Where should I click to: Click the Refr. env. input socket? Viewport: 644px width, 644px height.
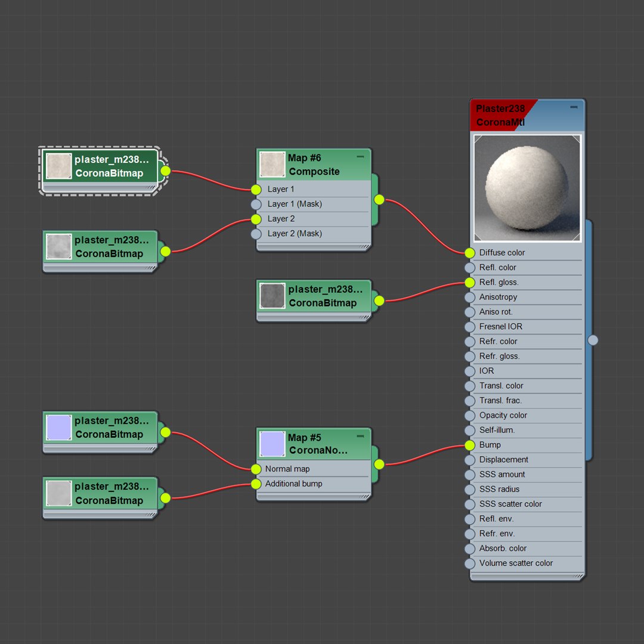[x=470, y=534]
